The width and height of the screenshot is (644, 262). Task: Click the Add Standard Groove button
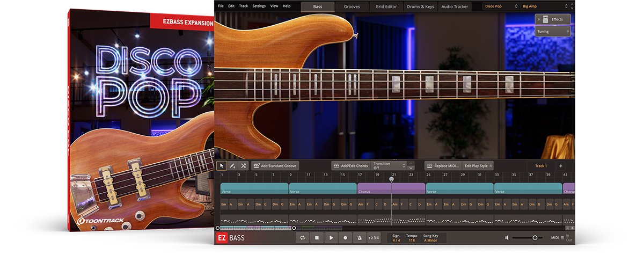coord(275,166)
